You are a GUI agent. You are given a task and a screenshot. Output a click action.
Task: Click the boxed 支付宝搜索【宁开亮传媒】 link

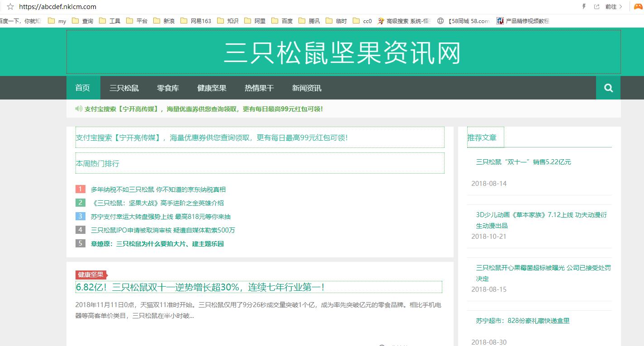click(x=212, y=137)
